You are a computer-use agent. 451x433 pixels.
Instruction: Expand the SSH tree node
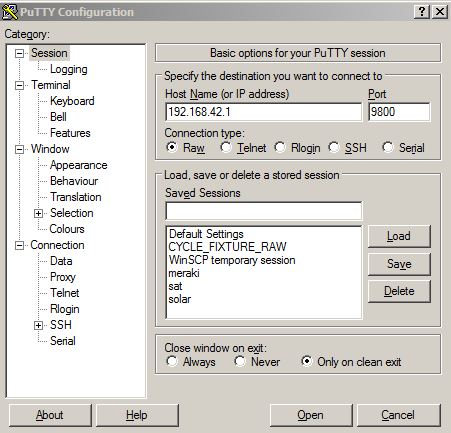pyautogui.click(x=39, y=325)
